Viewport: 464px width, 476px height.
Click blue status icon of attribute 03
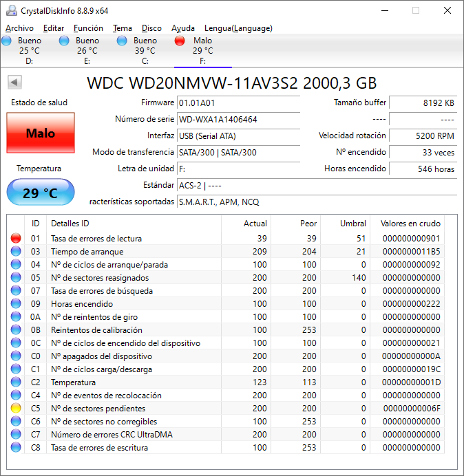[16, 251]
